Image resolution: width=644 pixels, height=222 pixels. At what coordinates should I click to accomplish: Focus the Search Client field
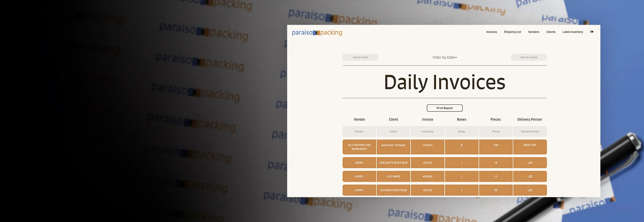tap(360, 57)
